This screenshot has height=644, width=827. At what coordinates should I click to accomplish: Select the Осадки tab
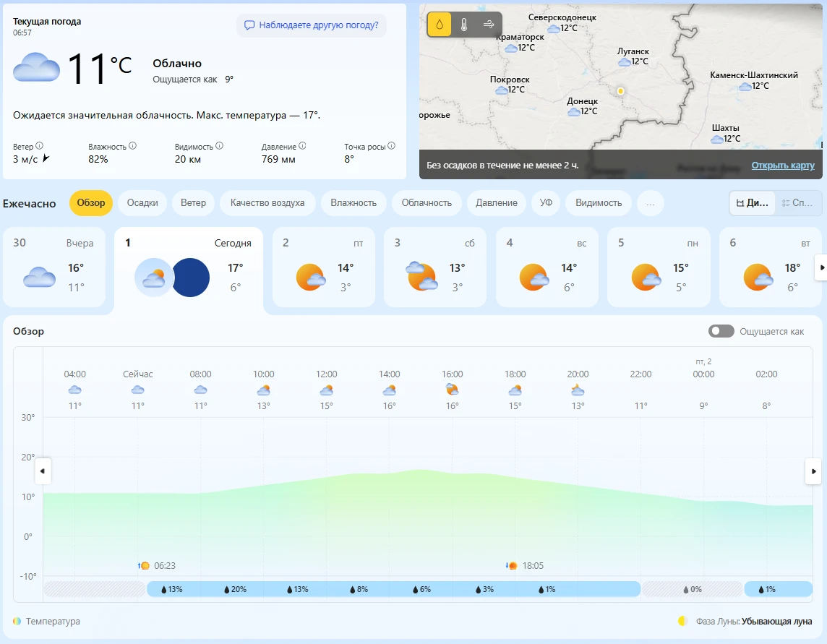[x=142, y=203]
